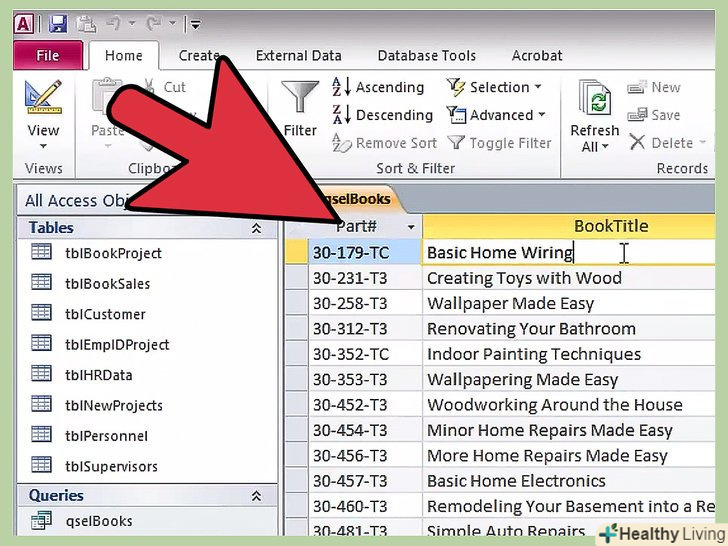Click Basic Home Electronics cell
The height and width of the screenshot is (546, 728).
tap(569, 481)
